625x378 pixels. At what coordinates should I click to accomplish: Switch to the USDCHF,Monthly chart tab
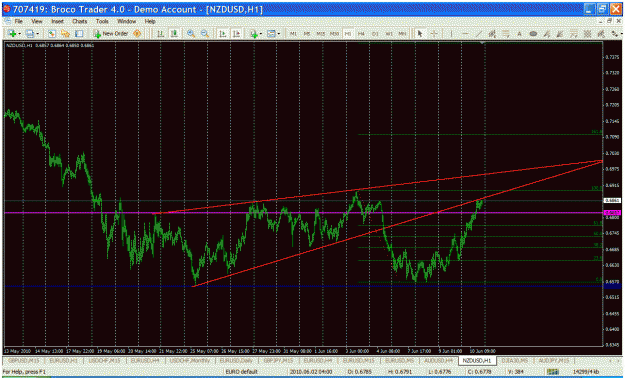[x=190, y=361]
